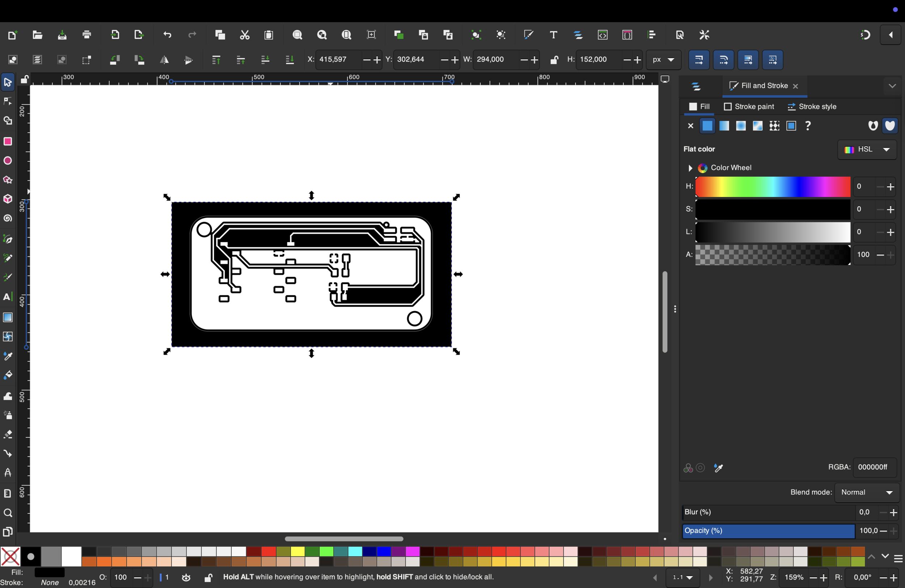Select the Text tool in toolbox

click(8, 297)
